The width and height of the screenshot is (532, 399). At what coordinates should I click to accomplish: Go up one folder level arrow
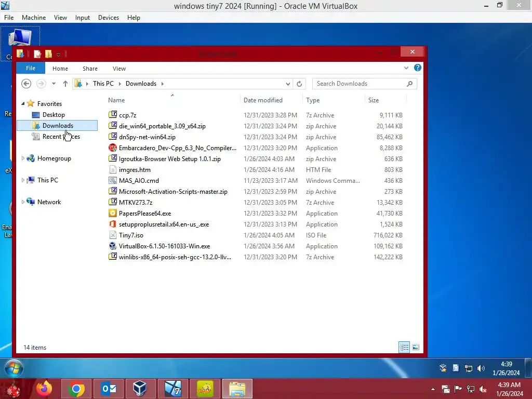coord(65,84)
